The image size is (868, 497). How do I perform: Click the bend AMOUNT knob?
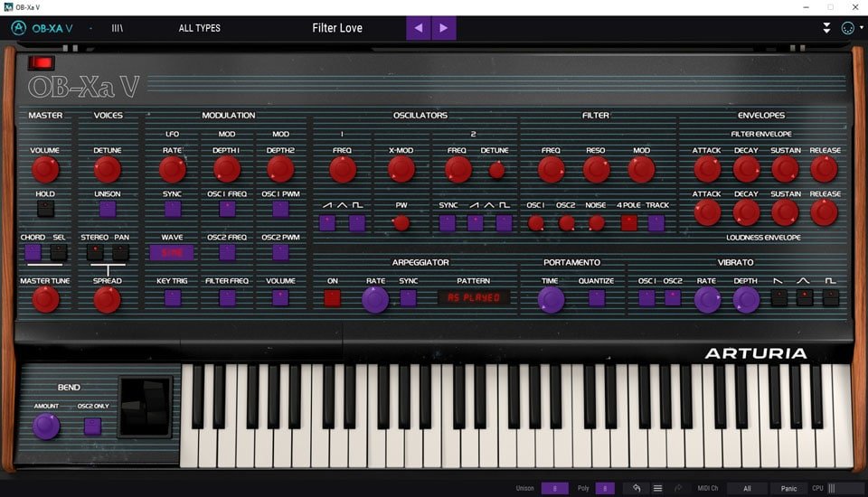tap(46, 427)
